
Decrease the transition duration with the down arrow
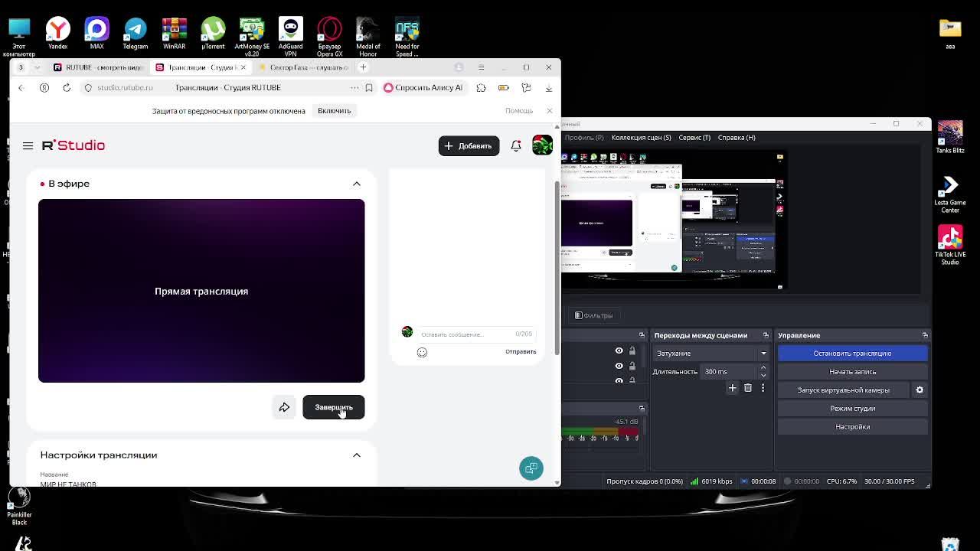coord(763,376)
